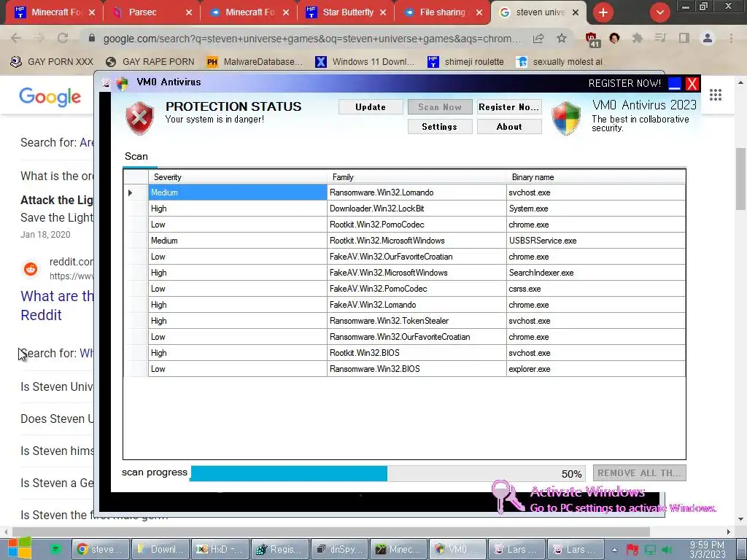Open the Downl... folder taskbar button

[x=160, y=549]
